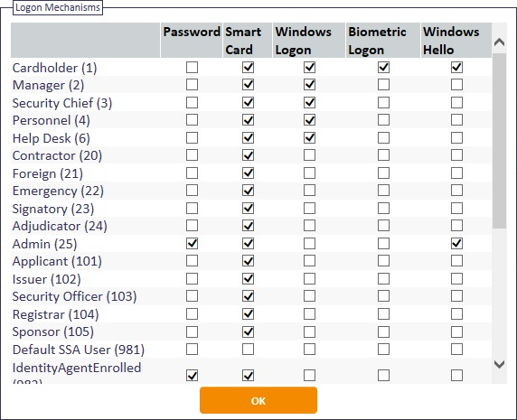Click the scroll up arrow

click(499, 42)
